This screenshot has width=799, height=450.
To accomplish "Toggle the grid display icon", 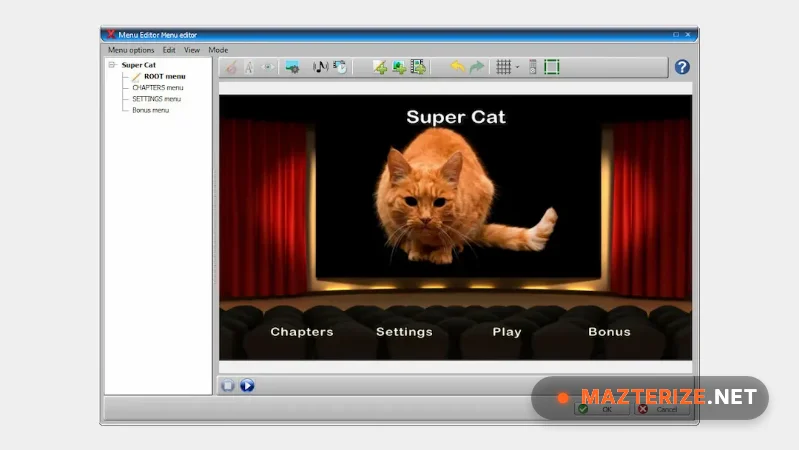I will coord(503,67).
